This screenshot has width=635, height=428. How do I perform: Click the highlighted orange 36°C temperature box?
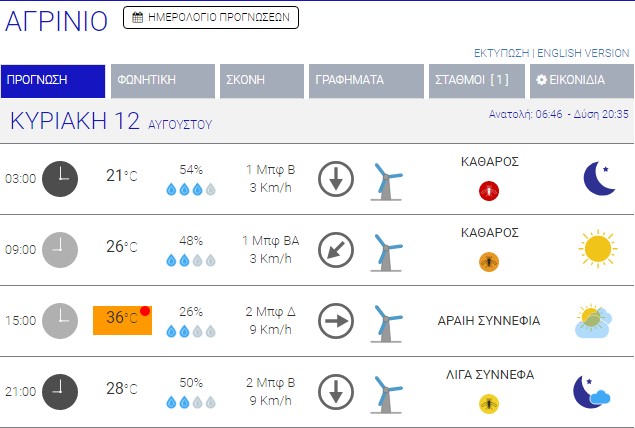tap(122, 320)
